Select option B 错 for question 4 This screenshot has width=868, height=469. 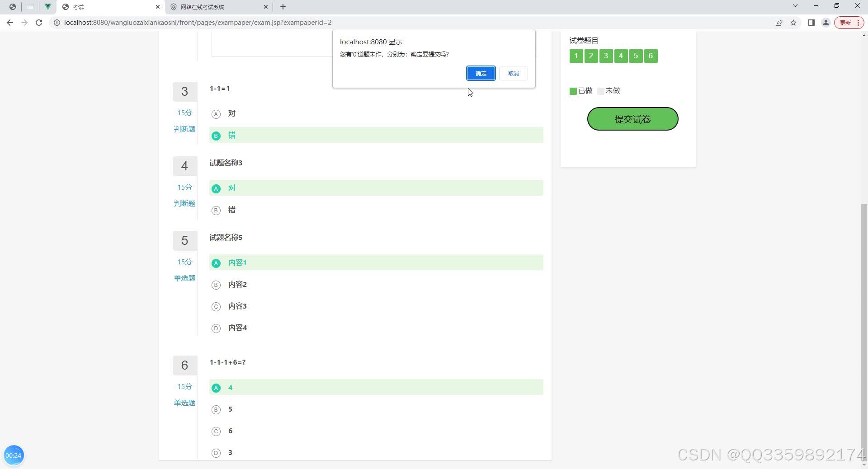[x=376, y=210]
